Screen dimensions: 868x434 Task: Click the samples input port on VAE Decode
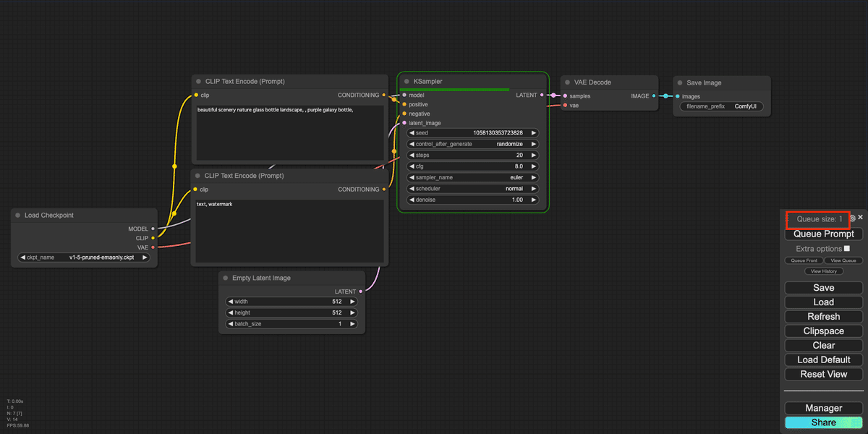pos(565,95)
